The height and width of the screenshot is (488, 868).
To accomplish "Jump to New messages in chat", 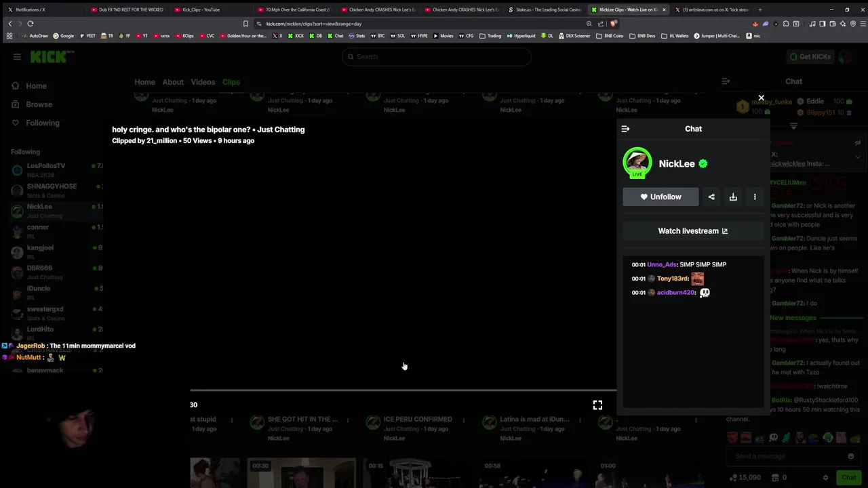I will click(793, 318).
